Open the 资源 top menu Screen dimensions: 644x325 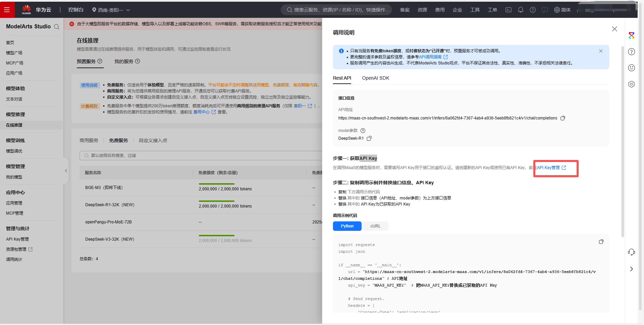(x=422, y=10)
